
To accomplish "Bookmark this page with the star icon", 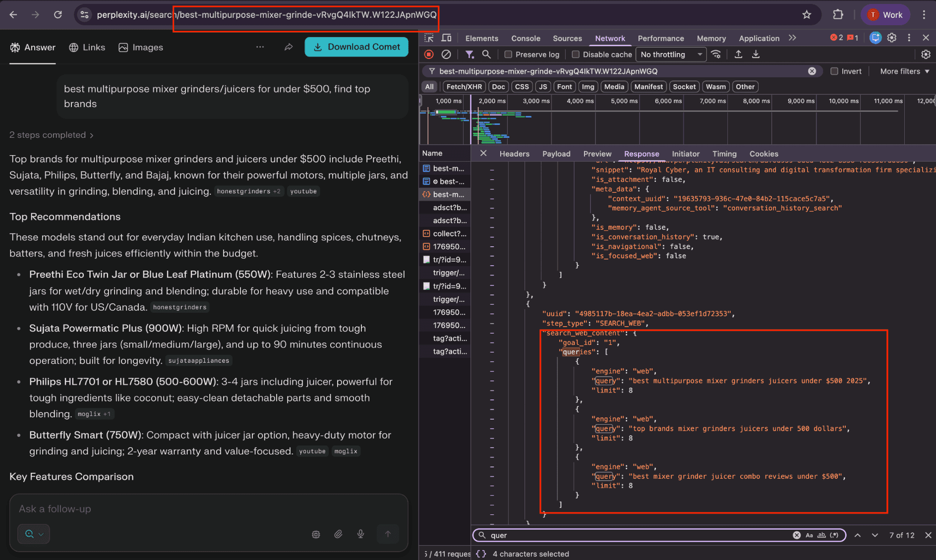I will coord(807,15).
